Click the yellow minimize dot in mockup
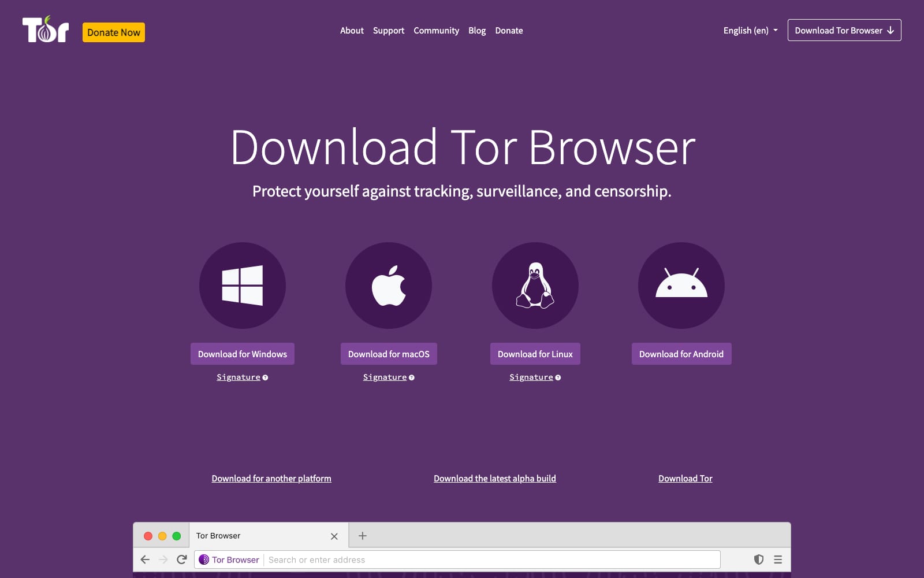 (x=162, y=536)
